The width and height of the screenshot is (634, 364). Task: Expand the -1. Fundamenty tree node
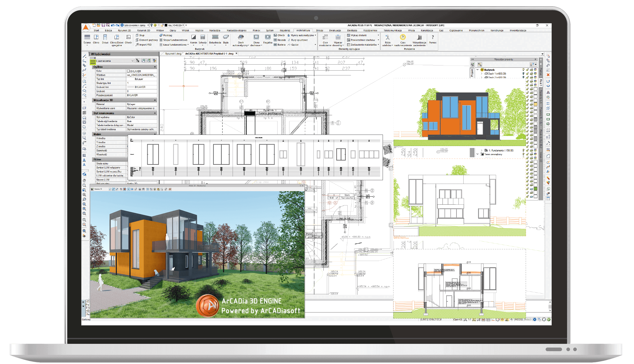[x=482, y=150]
